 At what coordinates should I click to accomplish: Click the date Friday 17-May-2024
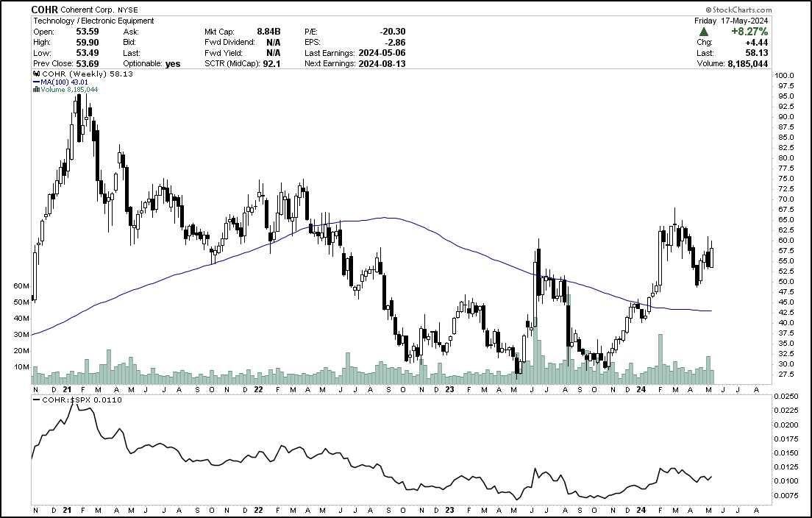731,21
